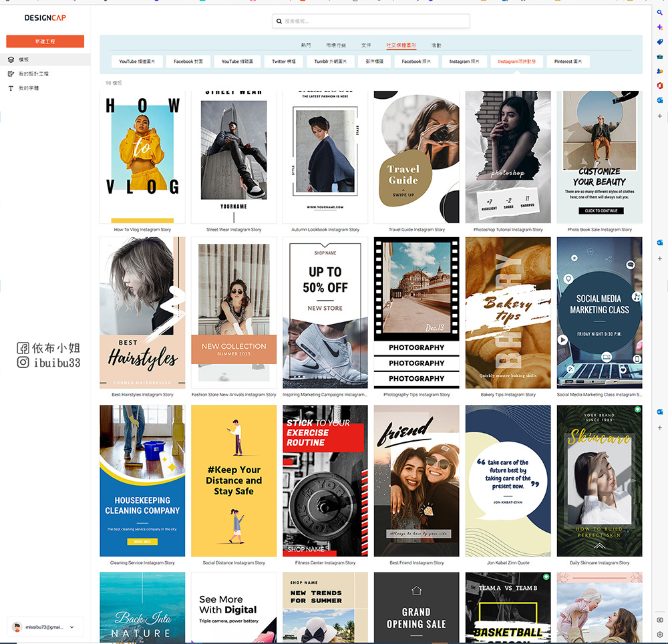Image resolution: width=668 pixels, height=644 pixels.
Task: Open 我的設計工程 via its edit icon
Action: (x=11, y=73)
